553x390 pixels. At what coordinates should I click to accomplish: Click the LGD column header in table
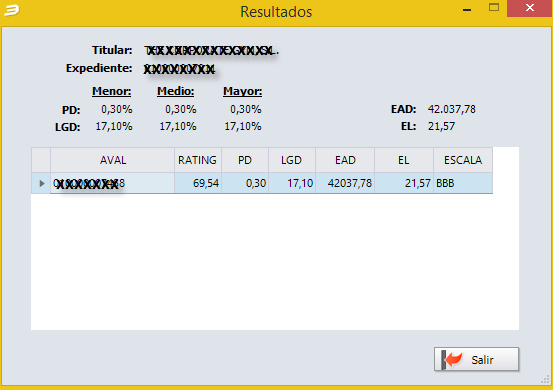292,160
